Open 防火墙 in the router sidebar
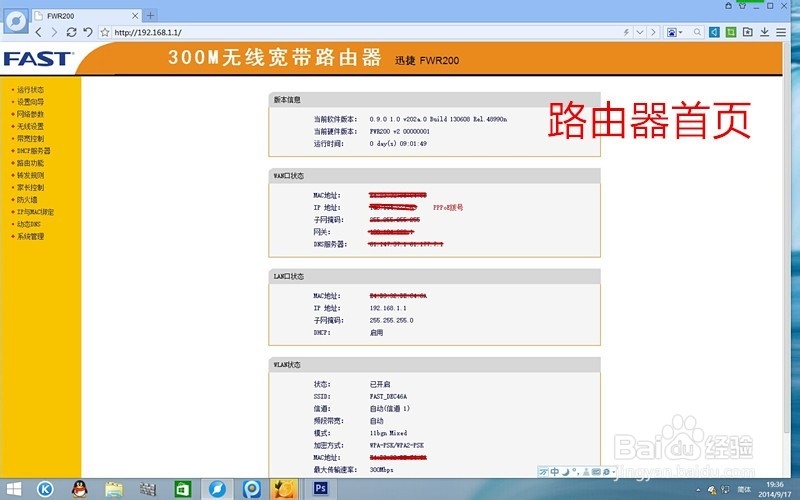 [x=27, y=200]
